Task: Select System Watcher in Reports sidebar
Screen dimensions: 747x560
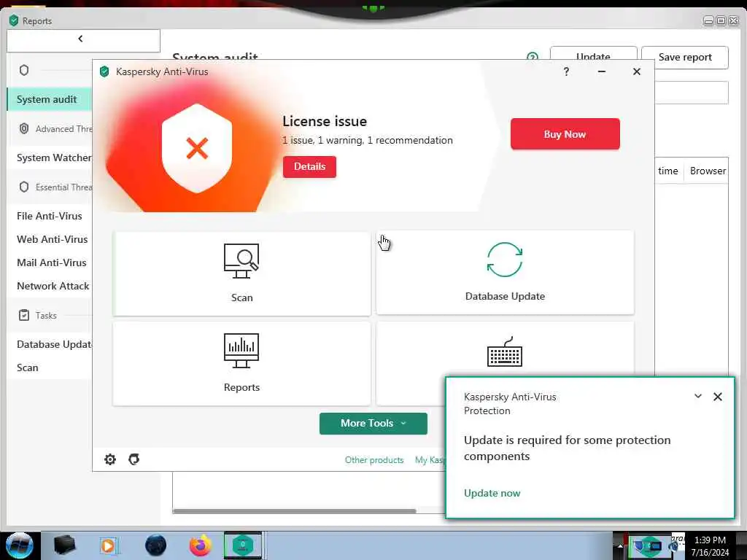Action: click(x=50, y=157)
